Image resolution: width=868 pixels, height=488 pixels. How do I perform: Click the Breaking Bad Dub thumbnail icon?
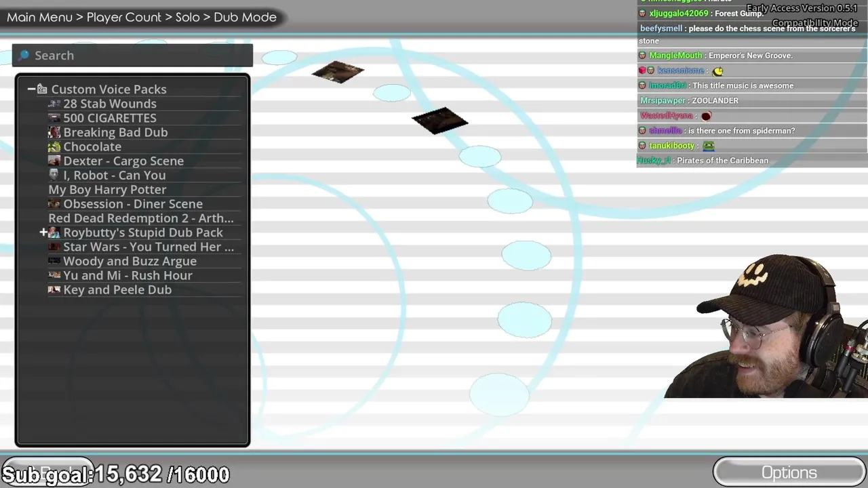(x=54, y=132)
